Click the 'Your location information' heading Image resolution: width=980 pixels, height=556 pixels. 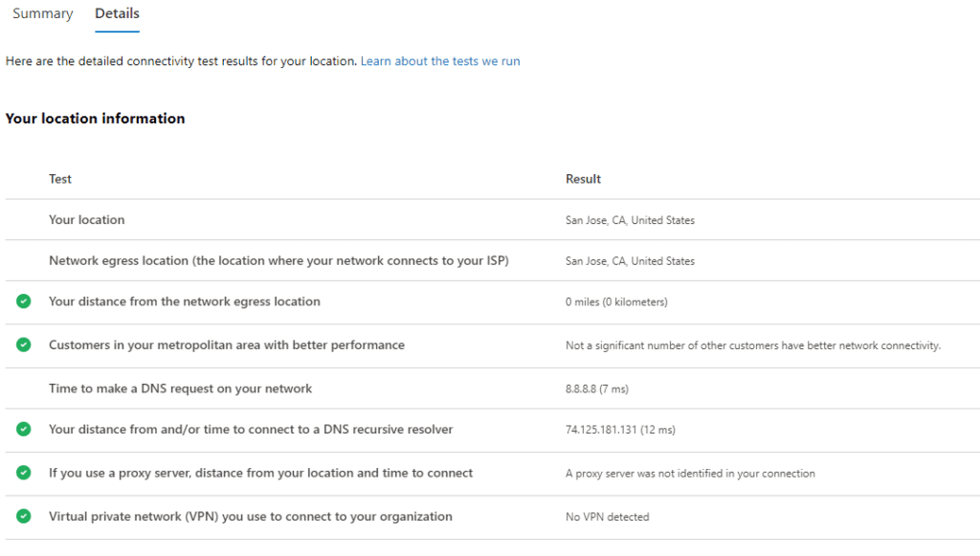[95, 119]
